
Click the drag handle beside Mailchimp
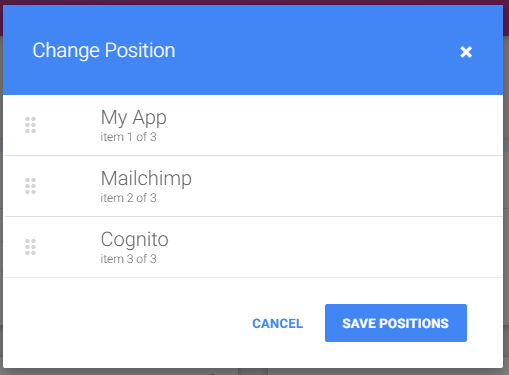tap(30, 186)
